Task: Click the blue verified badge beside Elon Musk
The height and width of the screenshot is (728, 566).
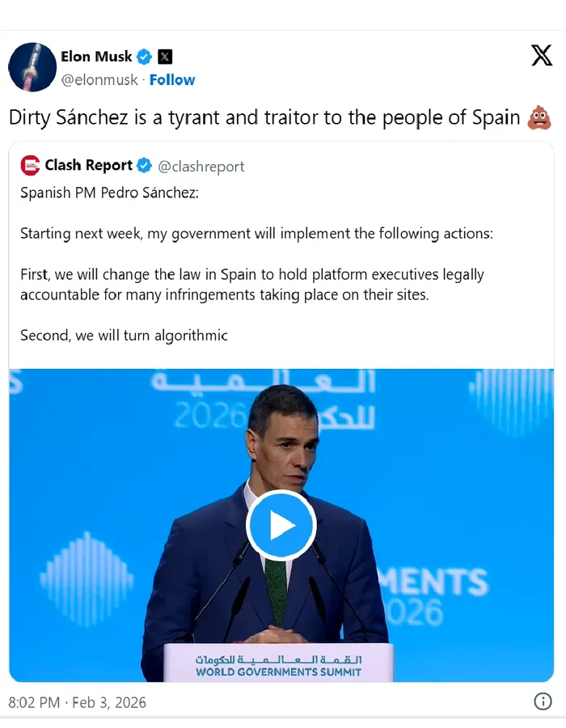Action: click(x=145, y=57)
